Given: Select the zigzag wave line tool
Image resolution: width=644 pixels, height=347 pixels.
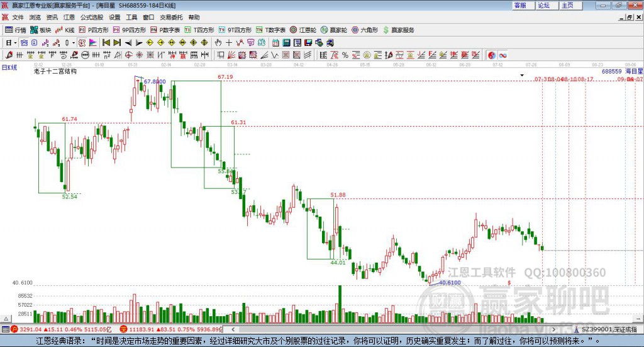Looking at the screenshot, I should pyautogui.click(x=275, y=55).
